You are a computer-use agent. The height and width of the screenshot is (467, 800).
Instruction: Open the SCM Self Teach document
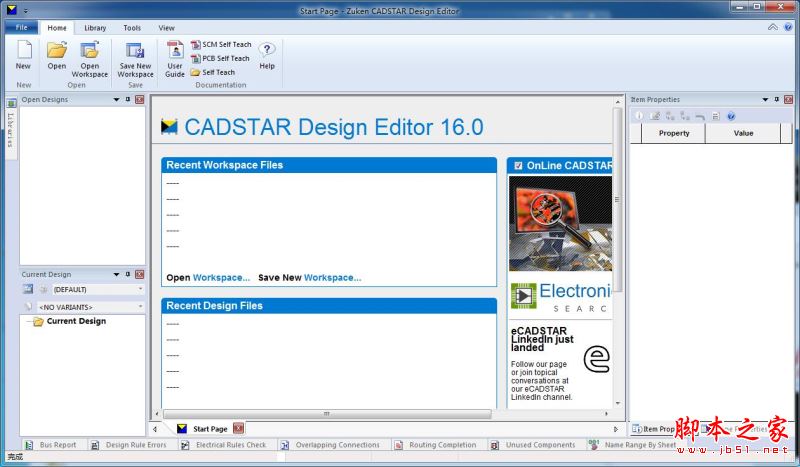[221, 45]
